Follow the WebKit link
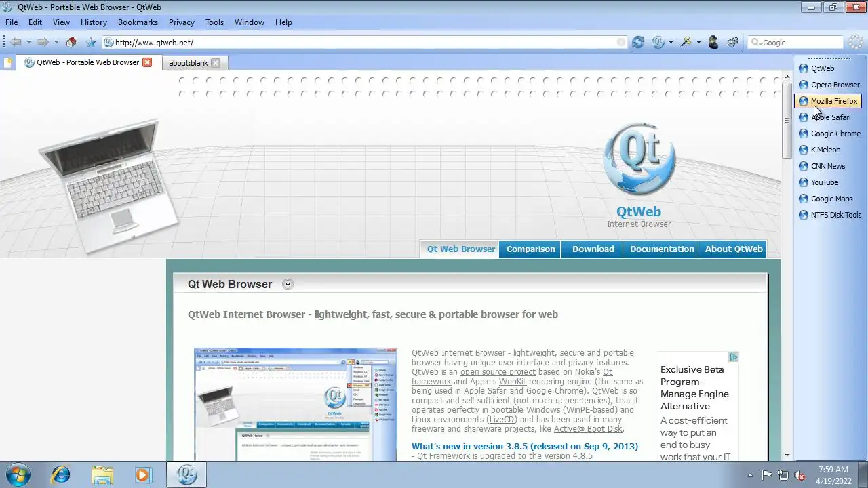868x488 pixels. 513,382
